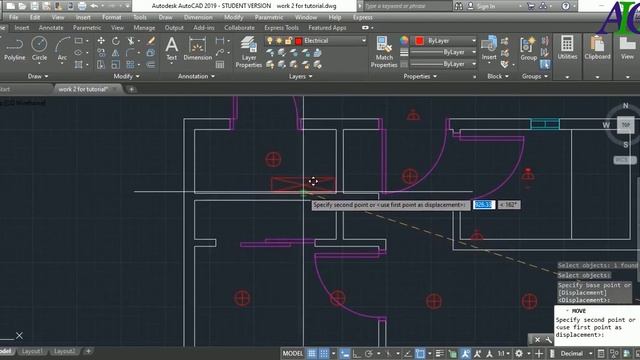Toggle snap mode in status bar
This screenshot has width=640, height=360.
click(324, 353)
